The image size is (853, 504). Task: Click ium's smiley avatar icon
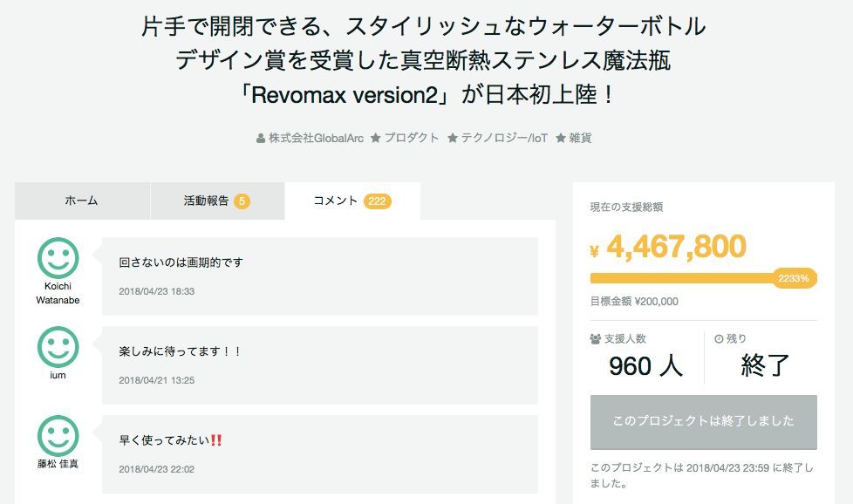click(x=58, y=347)
